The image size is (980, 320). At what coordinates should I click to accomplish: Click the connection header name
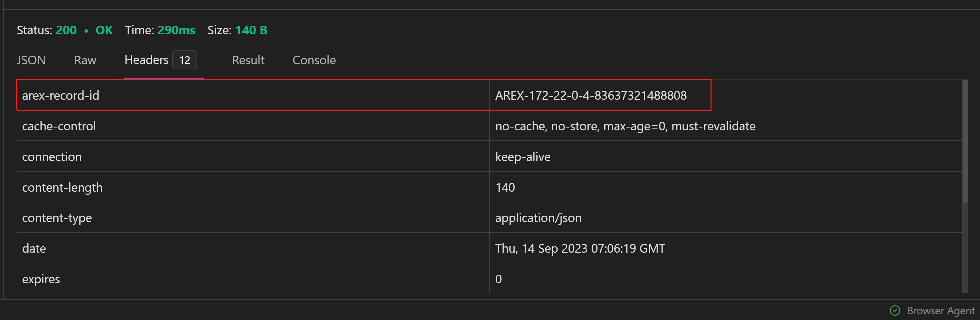coord(52,157)
